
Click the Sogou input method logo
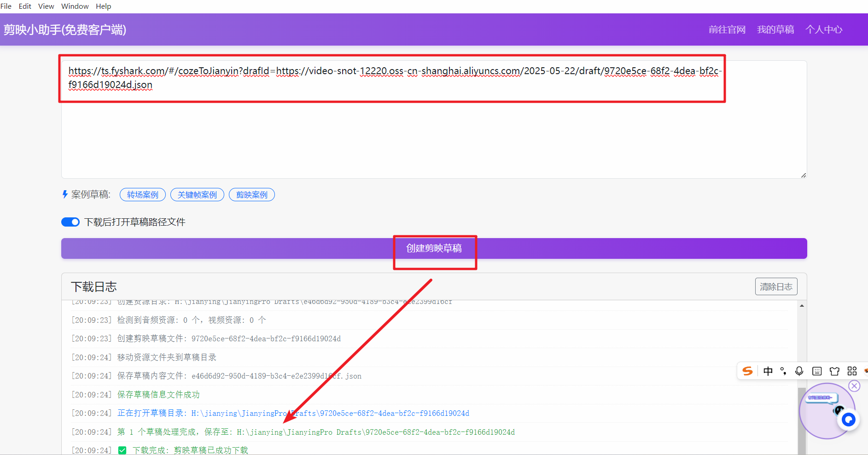(x=748, y=371)
